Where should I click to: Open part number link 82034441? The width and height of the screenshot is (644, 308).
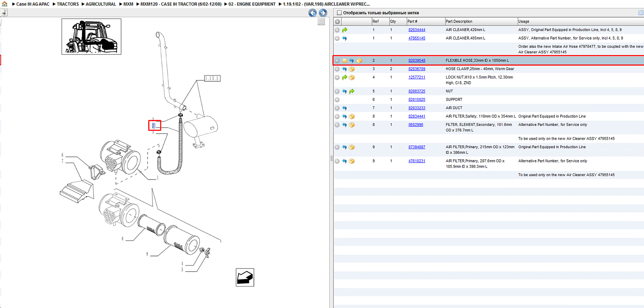pyautogui.click(x=416, y=116)
